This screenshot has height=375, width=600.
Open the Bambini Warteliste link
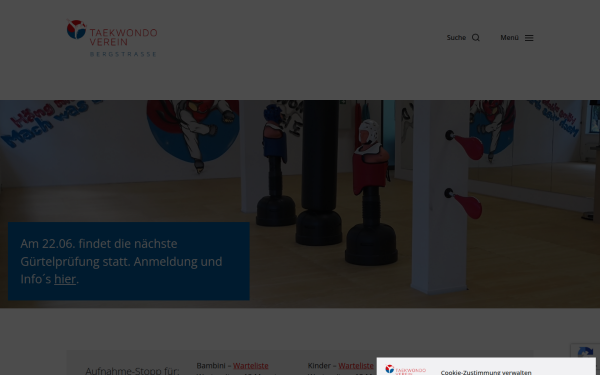pos(251,365)
